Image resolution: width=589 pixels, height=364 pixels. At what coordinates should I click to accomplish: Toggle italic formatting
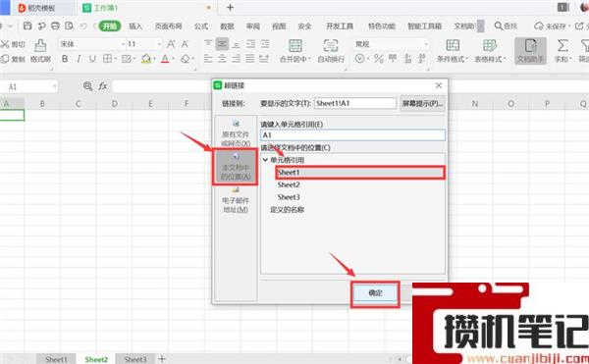pyautogui.click(x=79, y=59)
